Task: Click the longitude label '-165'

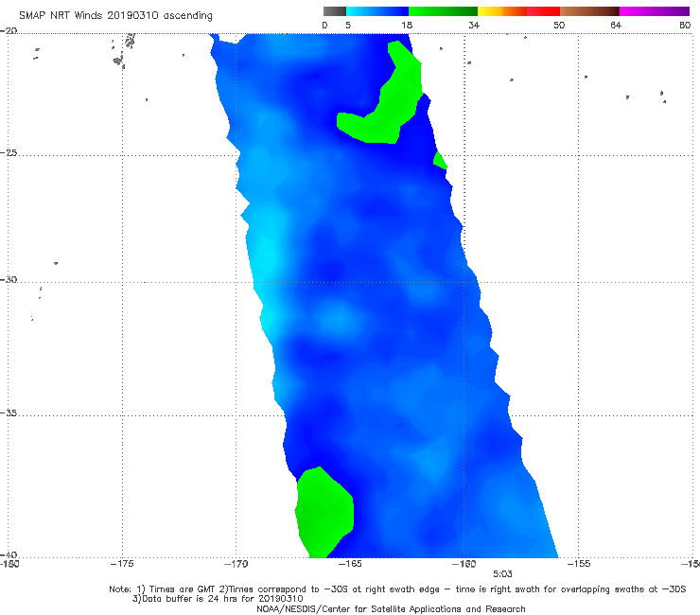Action: [x=350, y=564]
